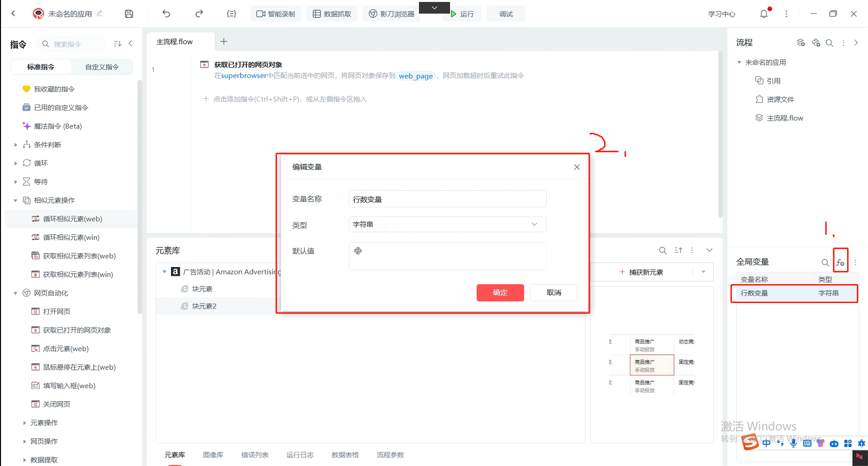Click the 变量名称 input field

pos(448,199)
